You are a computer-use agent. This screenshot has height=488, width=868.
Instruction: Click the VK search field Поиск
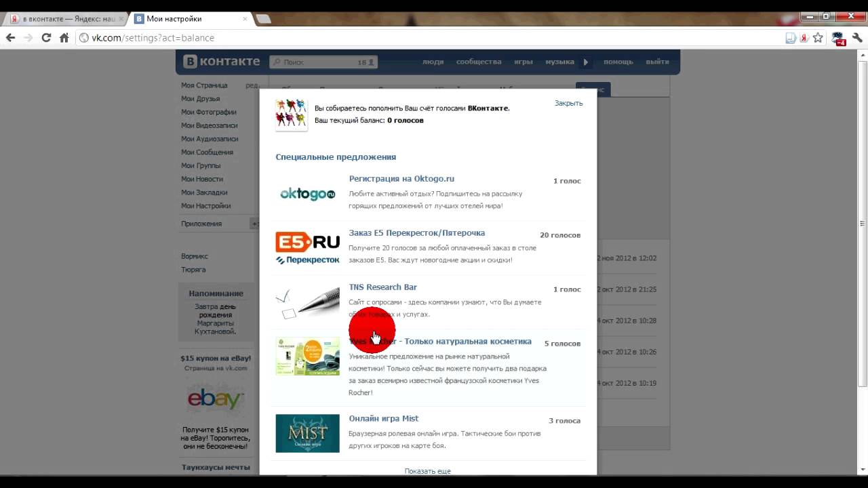click(x=323, y=62)
